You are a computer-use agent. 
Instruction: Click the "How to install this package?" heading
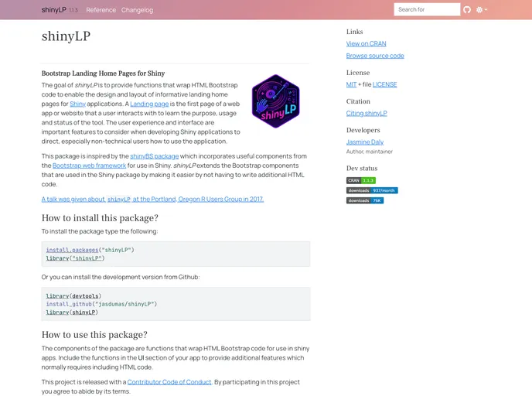click(x=100, y=218)
